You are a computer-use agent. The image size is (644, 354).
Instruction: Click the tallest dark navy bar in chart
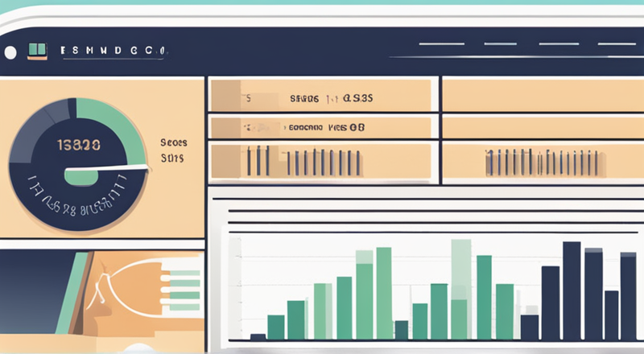coord(572,290)
